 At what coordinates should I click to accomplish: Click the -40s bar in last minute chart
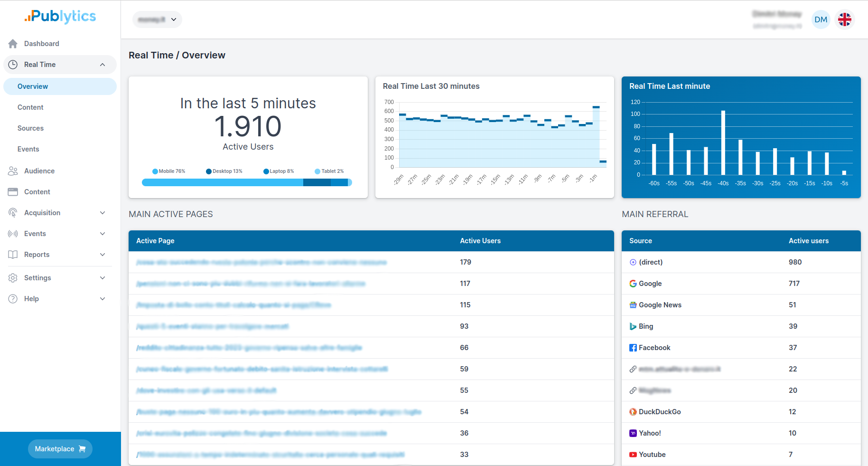tap(723, 143)
